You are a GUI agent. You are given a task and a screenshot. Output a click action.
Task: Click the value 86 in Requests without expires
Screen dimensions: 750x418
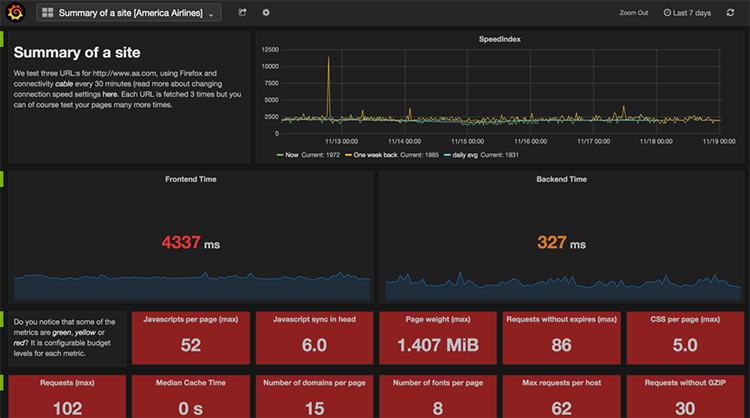tap(561, 345)
